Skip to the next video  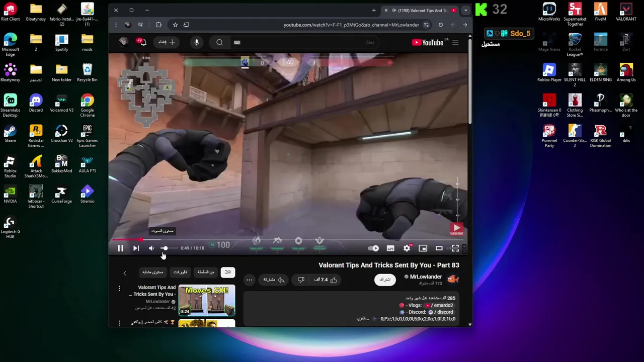point(136,248)
